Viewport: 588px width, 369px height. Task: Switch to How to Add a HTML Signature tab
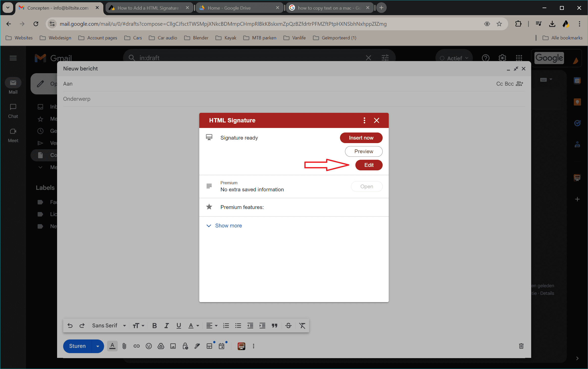click(149, 8)
